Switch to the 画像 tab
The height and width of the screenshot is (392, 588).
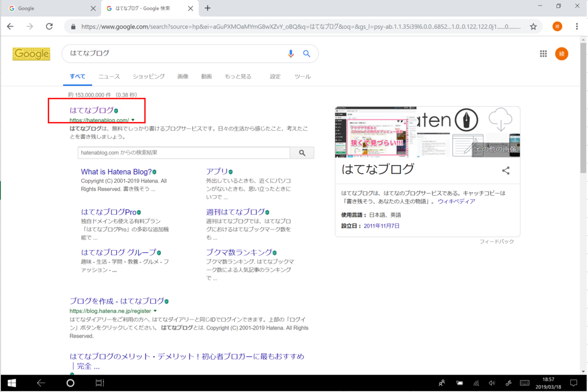pos(183,77)
